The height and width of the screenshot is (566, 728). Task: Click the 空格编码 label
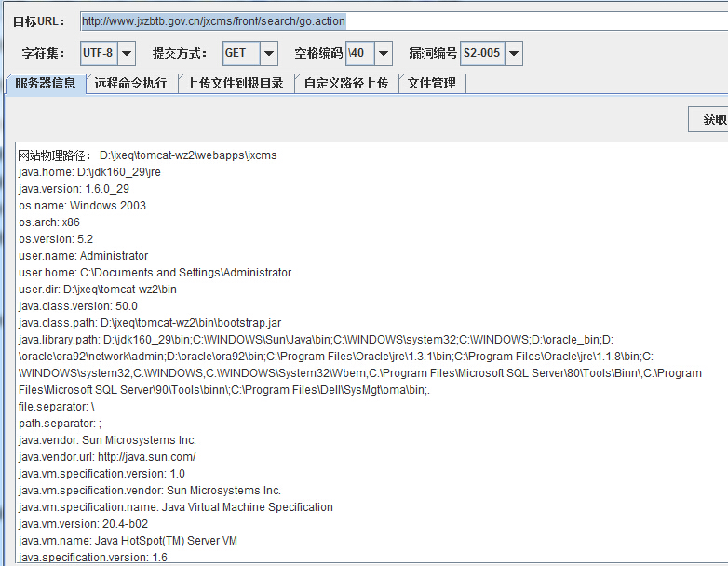click(318, 53)
